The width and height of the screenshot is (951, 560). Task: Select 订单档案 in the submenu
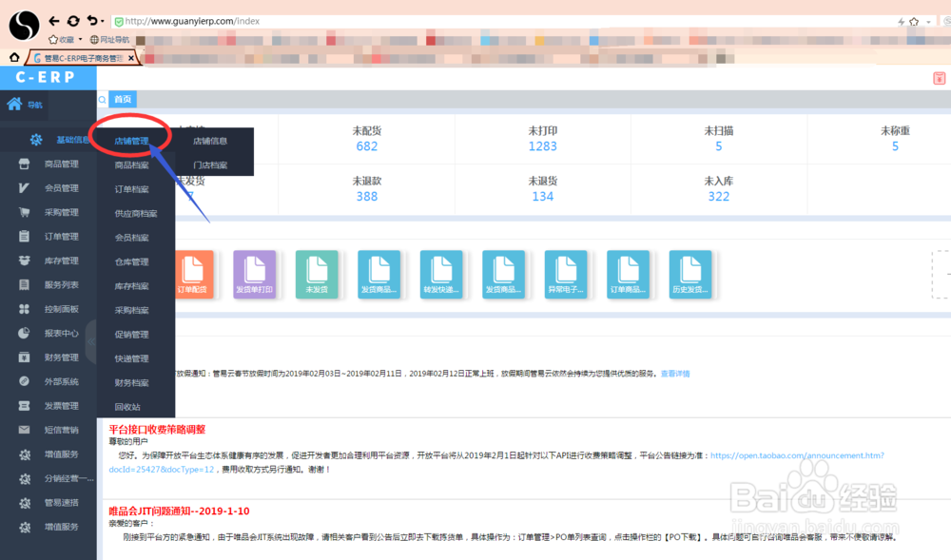[131, 189]
